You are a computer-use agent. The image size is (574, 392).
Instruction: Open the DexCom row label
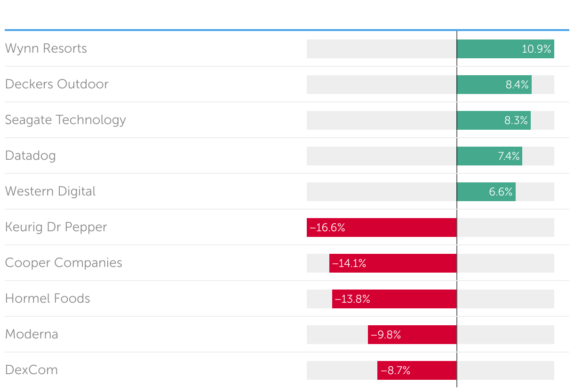[32, 370]
